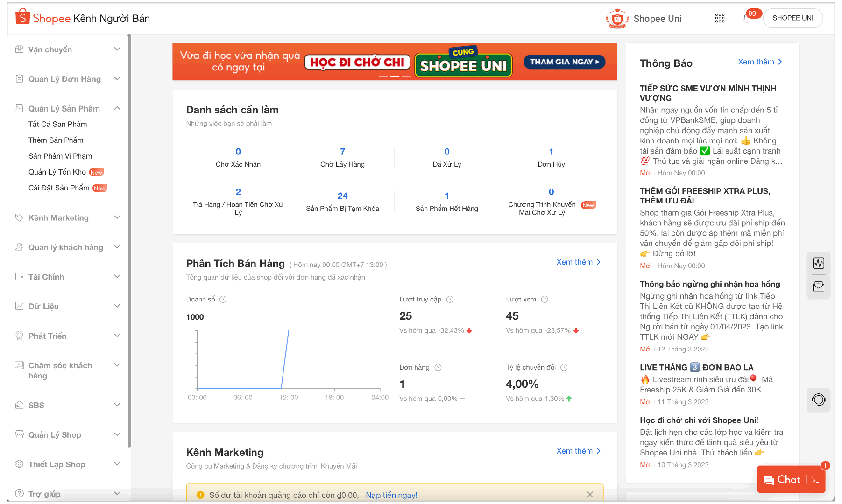This screenshot has height=504, width=842.
Task: Select Tất Cả Sản Phẩm menu item
Action: pyautogui.click(x=57, y=124)
